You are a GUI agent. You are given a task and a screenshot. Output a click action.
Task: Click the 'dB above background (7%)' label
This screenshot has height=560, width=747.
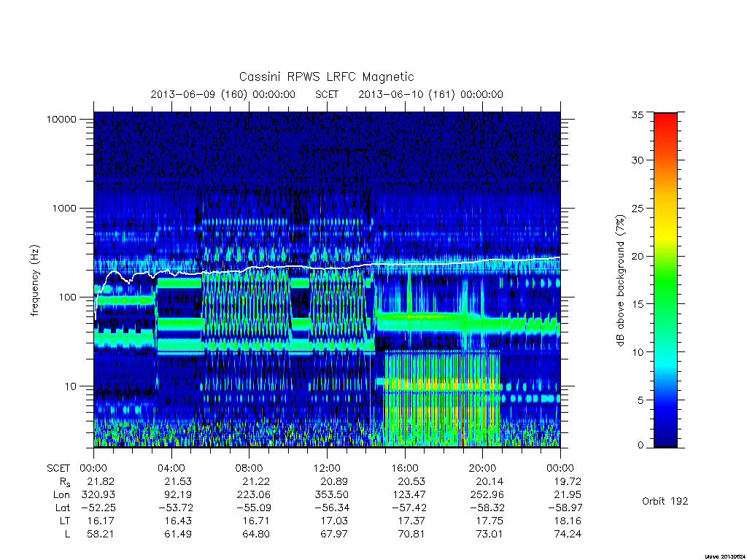click(620, 280)
